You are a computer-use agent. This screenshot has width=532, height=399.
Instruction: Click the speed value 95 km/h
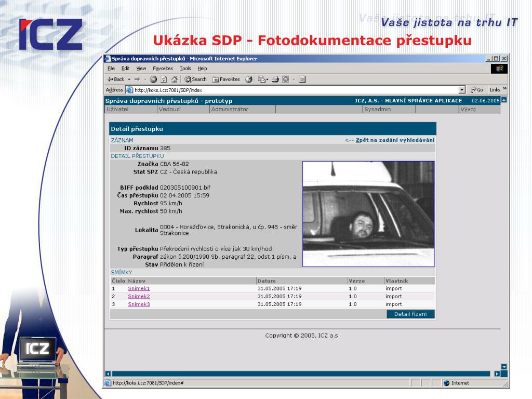[x=171, y=203]
